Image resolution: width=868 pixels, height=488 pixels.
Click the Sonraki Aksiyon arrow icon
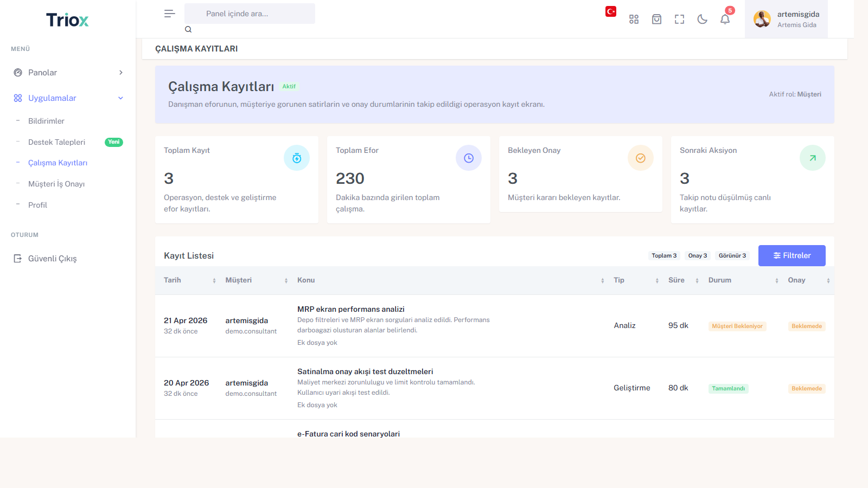(x=813, y=158)
